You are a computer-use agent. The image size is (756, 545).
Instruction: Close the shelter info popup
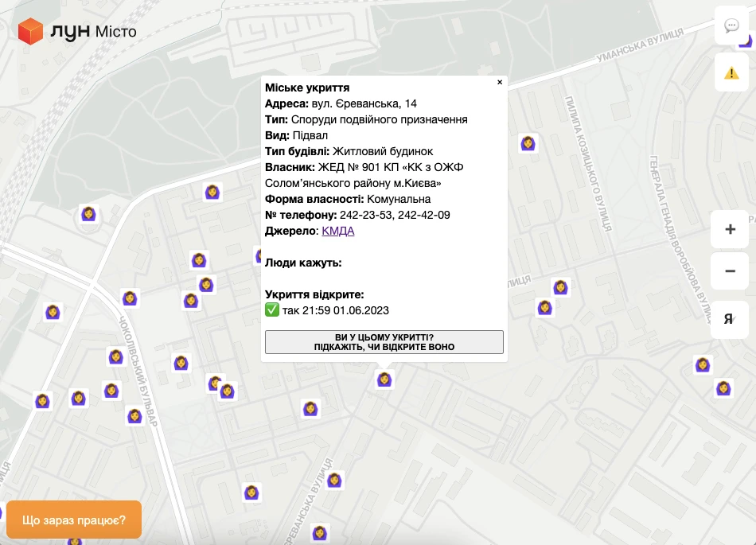coord(500,82)
